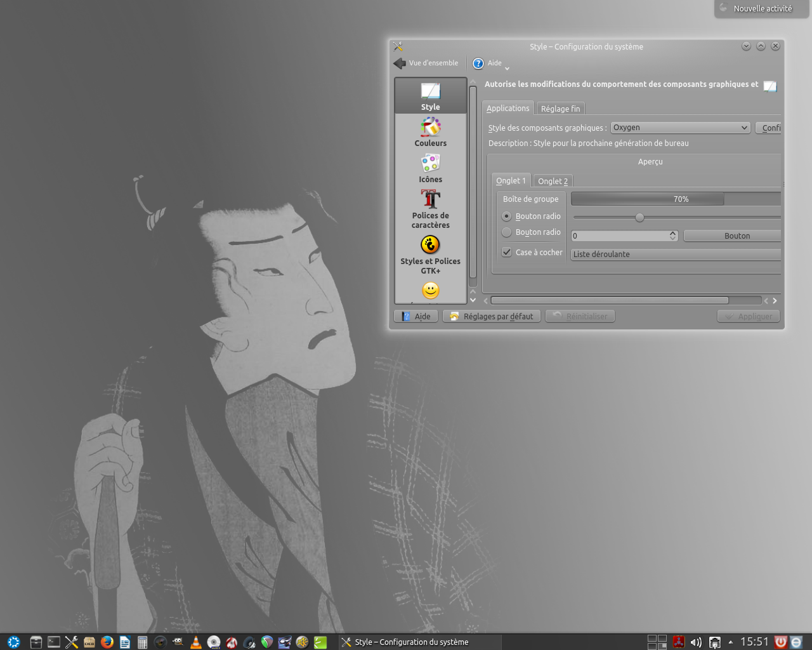This screenshot has width=812, height=650.
Task: Open the file manager from taskbar
Action: [x=36, y=642]
